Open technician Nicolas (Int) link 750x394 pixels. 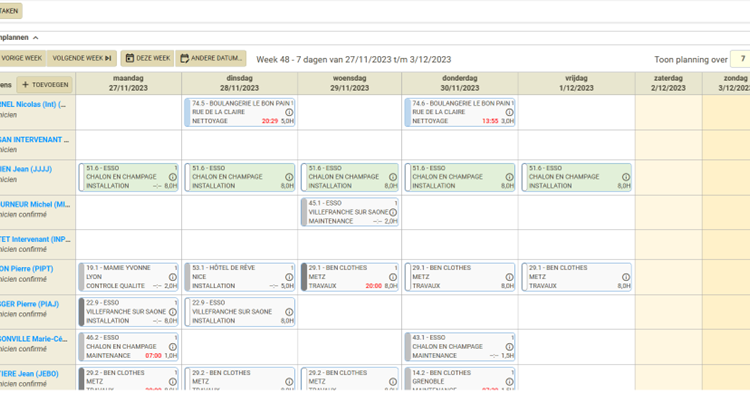[x=33, y=104]
